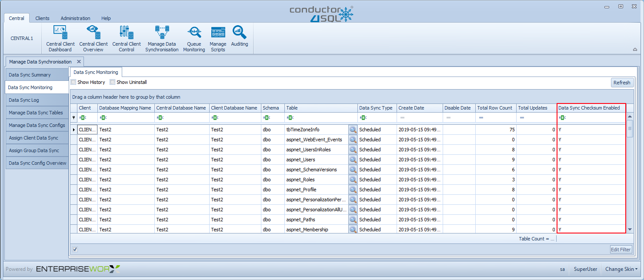
Task: Click the Edit Filter button
Action: coord(621,250)
